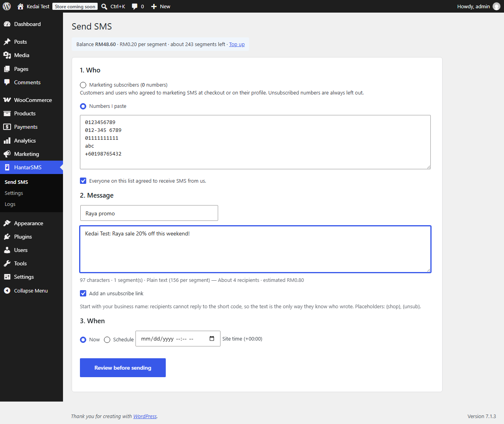The width and height of the screenshot is (504, 424).
Task: Open the Appearance menu label
Action: [x=29, y=223]
